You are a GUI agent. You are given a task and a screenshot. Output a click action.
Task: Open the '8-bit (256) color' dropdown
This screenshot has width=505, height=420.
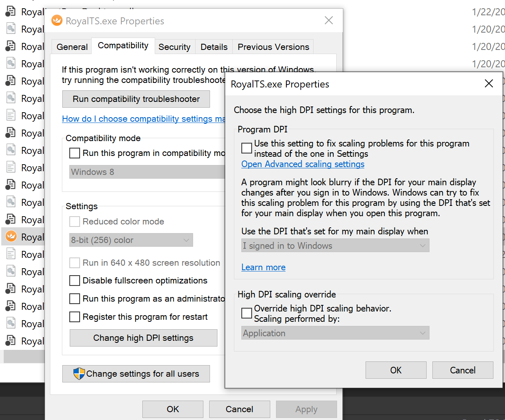click(131, 240)
